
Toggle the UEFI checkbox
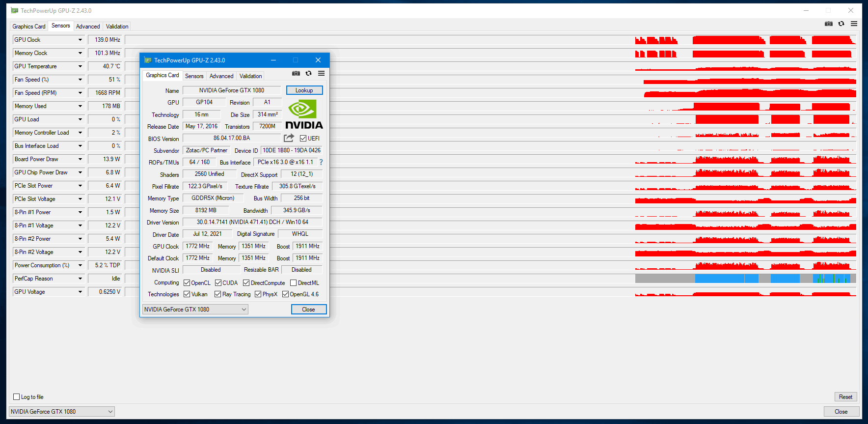(303, 139)
